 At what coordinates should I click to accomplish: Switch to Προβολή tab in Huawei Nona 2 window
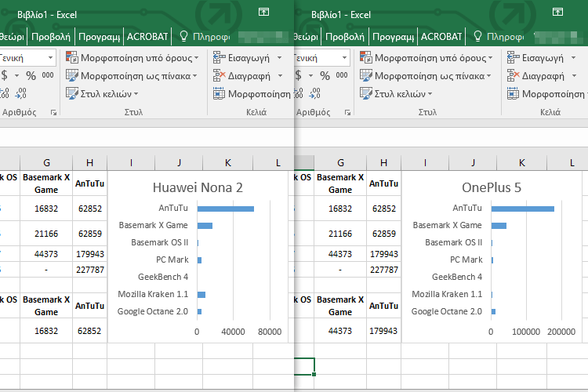coord(51,36)
